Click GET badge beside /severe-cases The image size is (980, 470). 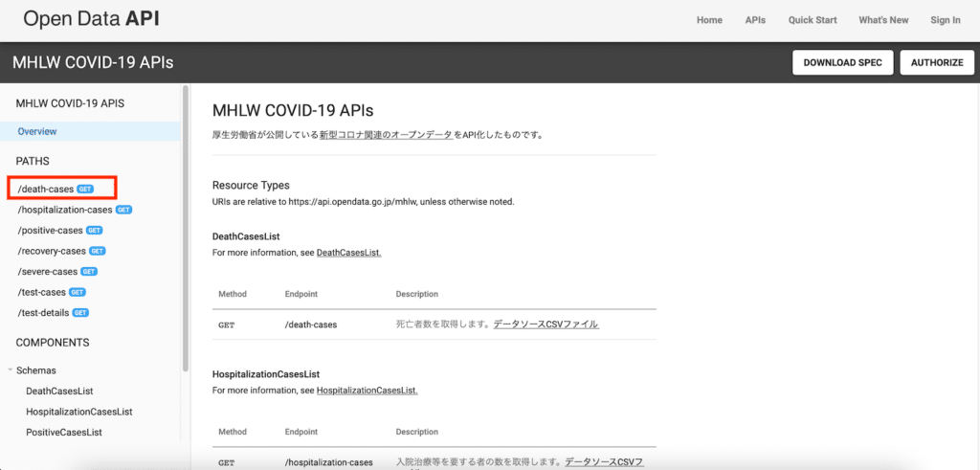pyautogui.click(x=89, y=272)
